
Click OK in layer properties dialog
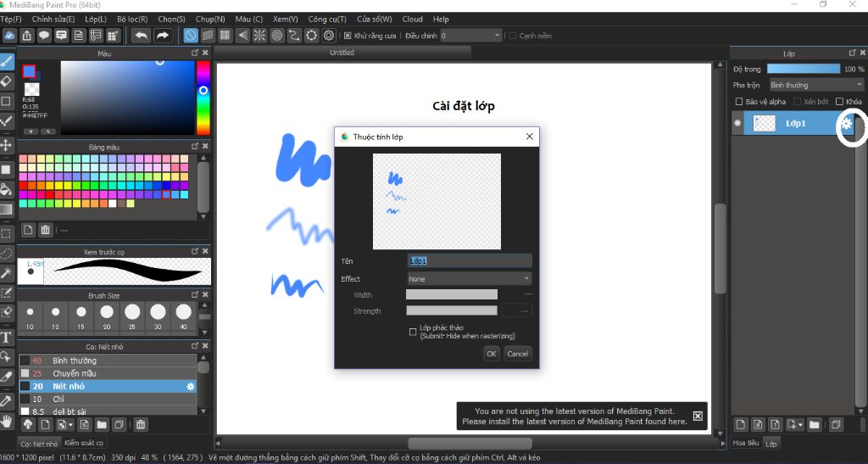492,354
